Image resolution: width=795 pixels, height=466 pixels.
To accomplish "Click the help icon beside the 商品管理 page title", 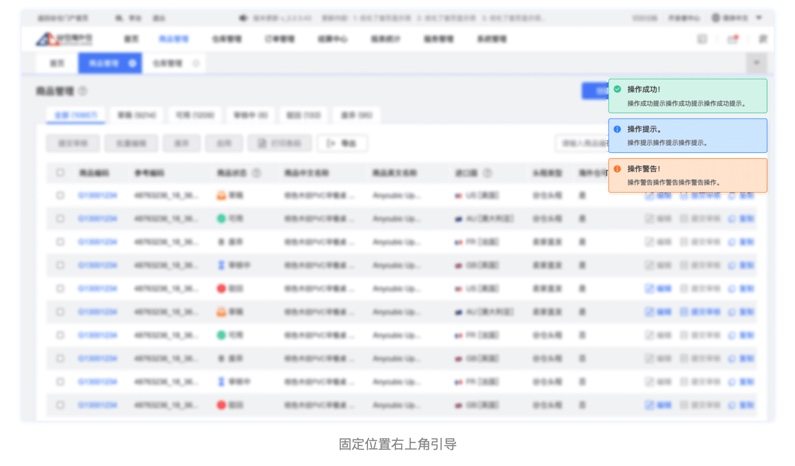I will tap(83, 91).
